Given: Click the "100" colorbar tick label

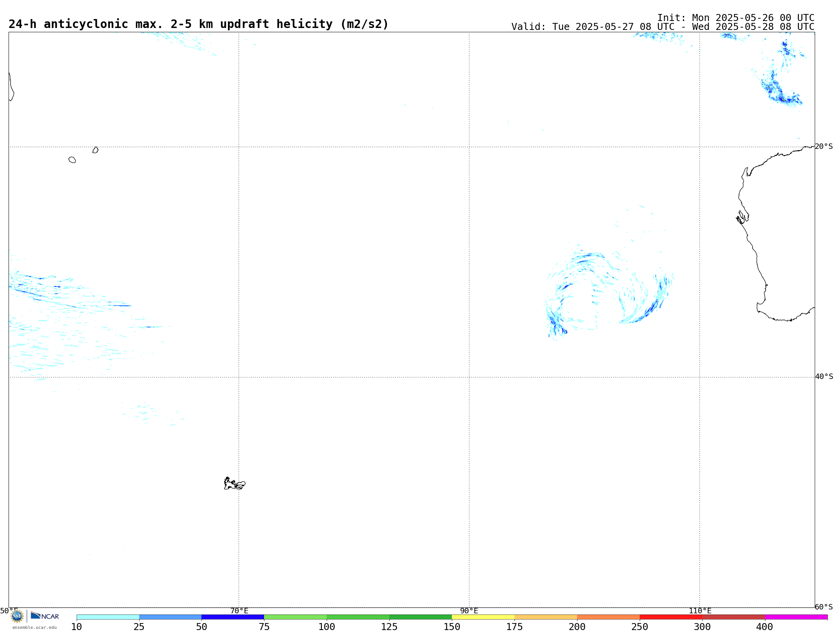Looking at the screenshot, I should (x=327, y=627).
